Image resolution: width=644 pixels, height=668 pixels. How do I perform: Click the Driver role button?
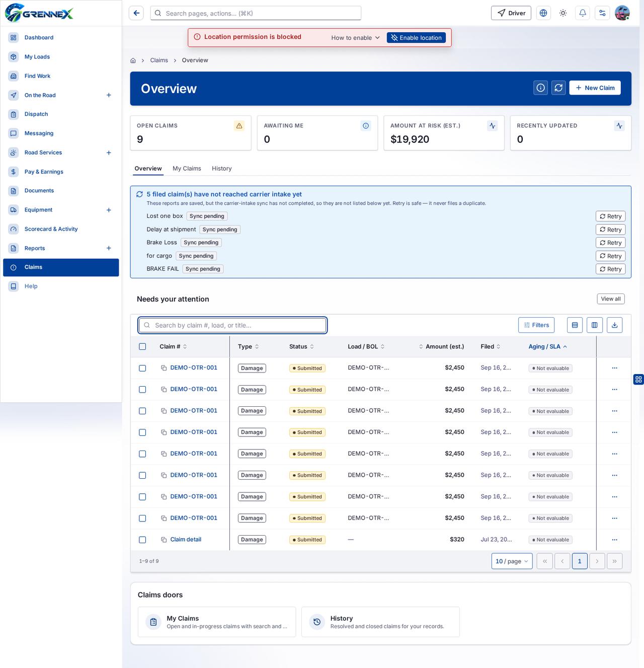pos(511,13)
